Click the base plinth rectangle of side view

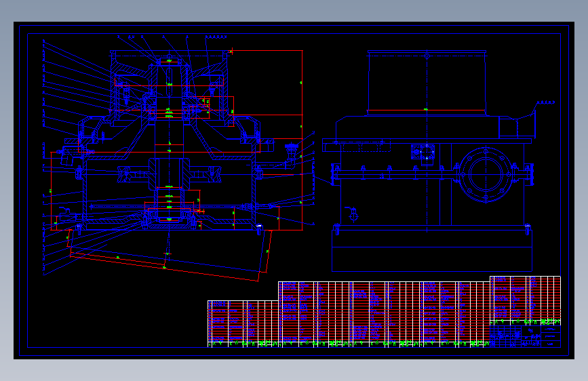[432, 251]
